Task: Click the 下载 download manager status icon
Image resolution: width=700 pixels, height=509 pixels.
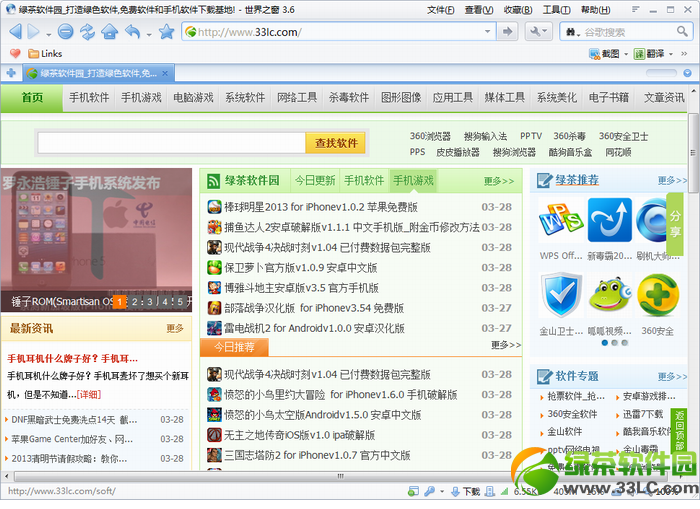Action: click(465, 492)
